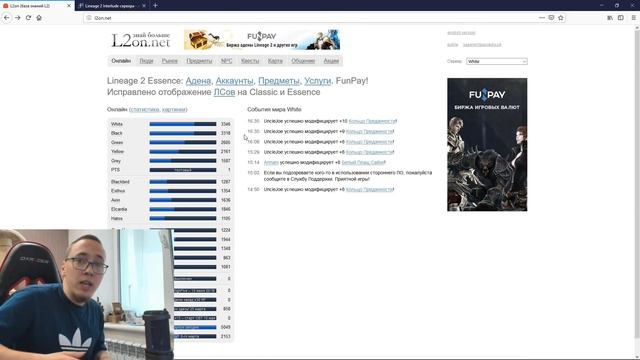Viewport: 640px width, 360px height.
Task: Click the Адена link in headline
Action: 198,81
